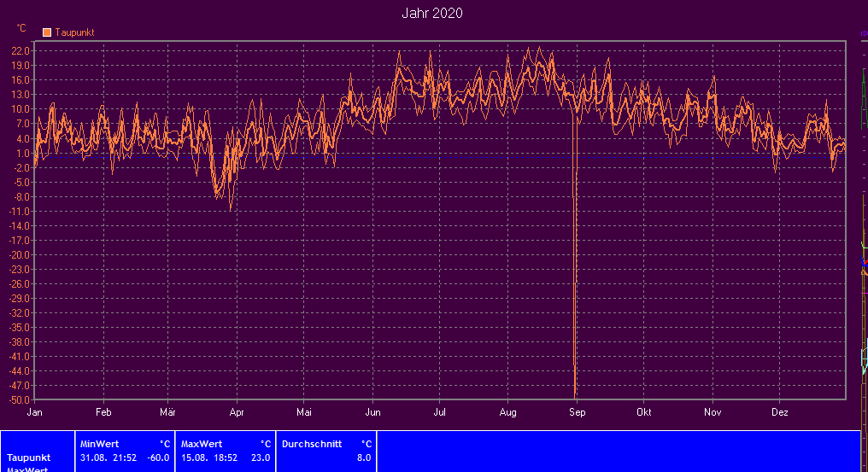The image size is (868, 472).
Task: Click the Sep month label on x-axis
Action: (577, 412)
